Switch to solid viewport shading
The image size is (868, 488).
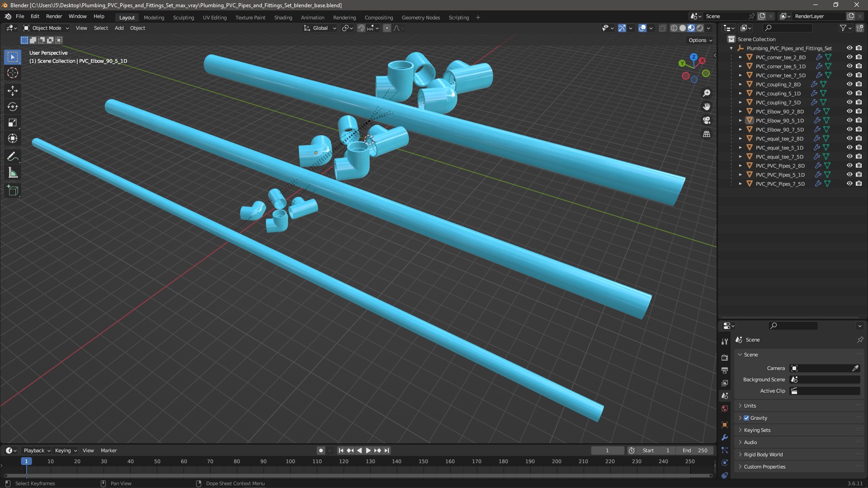683,28
